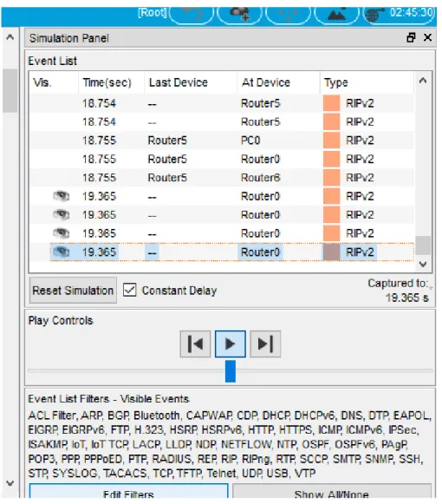Undock the Simulation Panel with the float icon
442x504 pixels.
[411, 37]
